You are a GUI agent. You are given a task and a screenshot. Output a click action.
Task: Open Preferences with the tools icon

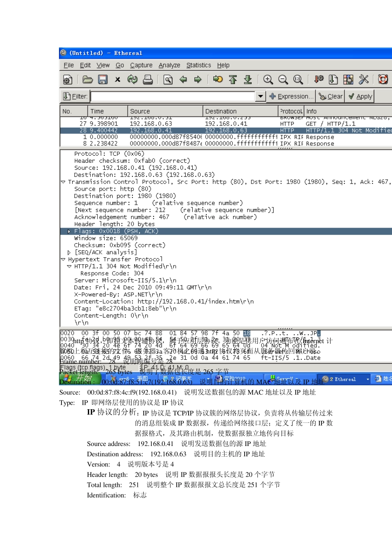[364, 80]
